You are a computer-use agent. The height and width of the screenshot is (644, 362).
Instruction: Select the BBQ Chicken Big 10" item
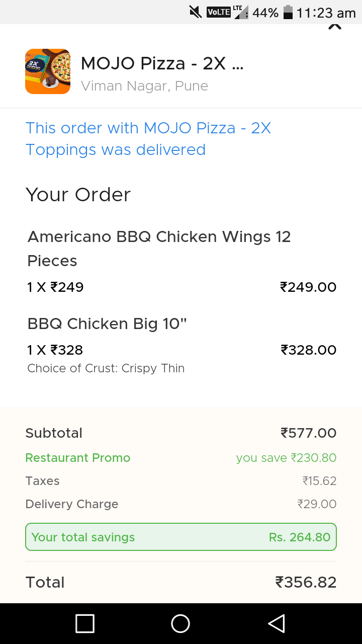(x=107, y=324)
